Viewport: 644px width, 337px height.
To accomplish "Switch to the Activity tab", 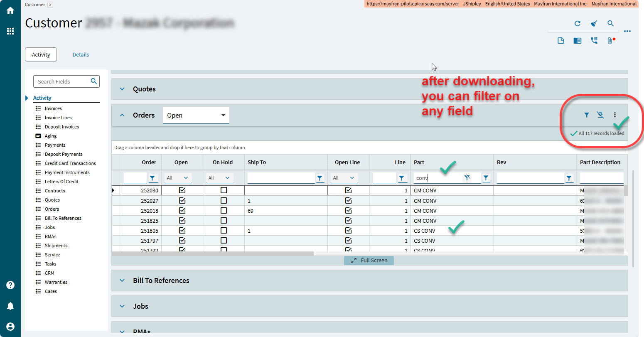I will click(41, 54).
